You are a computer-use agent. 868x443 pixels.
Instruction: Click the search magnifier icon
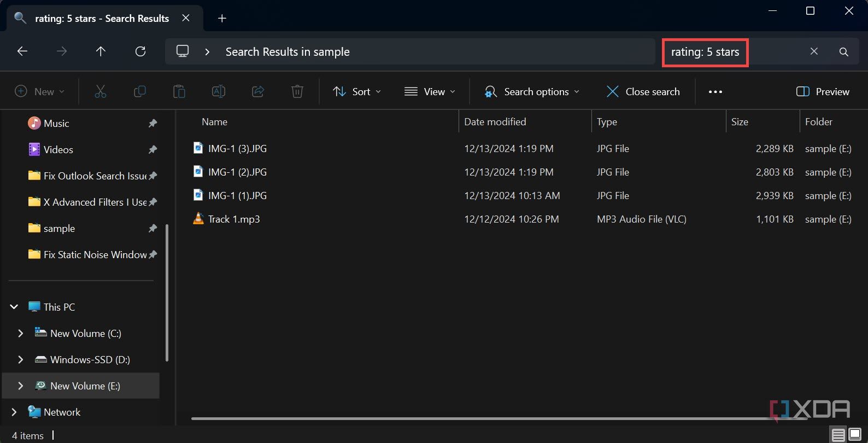pos(844,52)
